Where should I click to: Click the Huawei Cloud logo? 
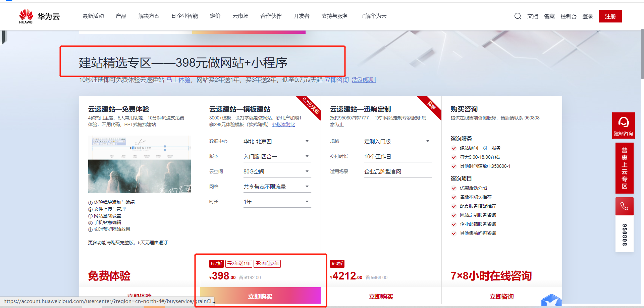pos(39,16)
